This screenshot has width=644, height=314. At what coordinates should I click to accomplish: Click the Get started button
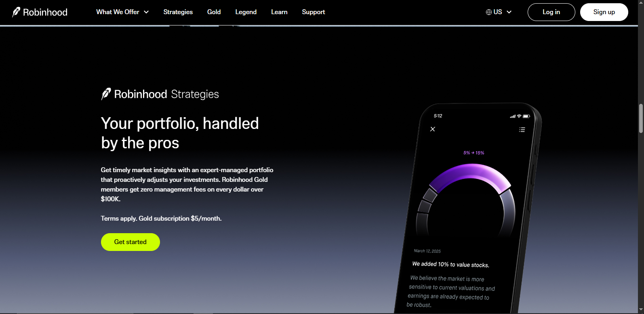pos(130,242)
